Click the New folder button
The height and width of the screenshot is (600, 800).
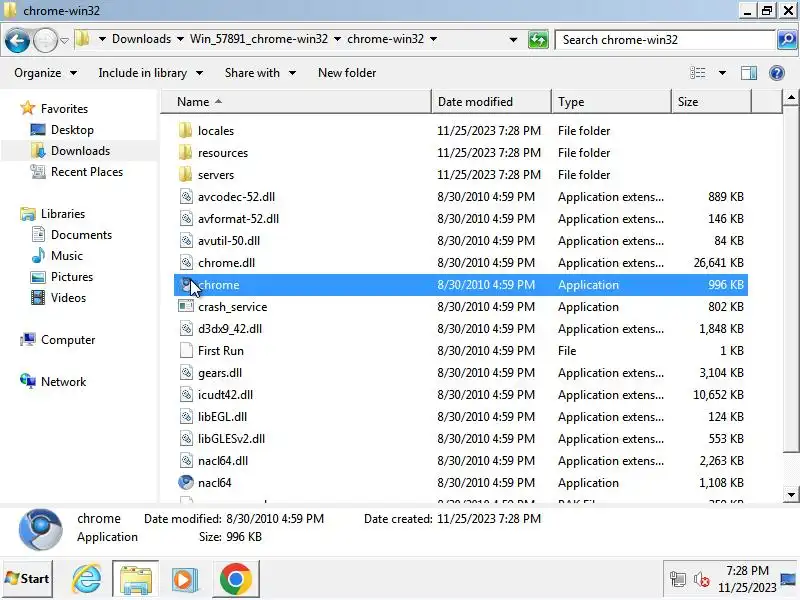[347, 73]
